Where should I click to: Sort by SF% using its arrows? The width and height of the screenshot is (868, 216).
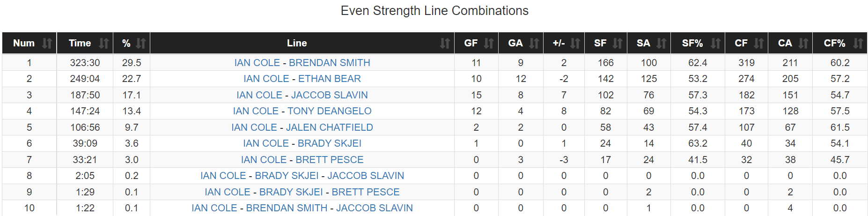tap(715, 44)
